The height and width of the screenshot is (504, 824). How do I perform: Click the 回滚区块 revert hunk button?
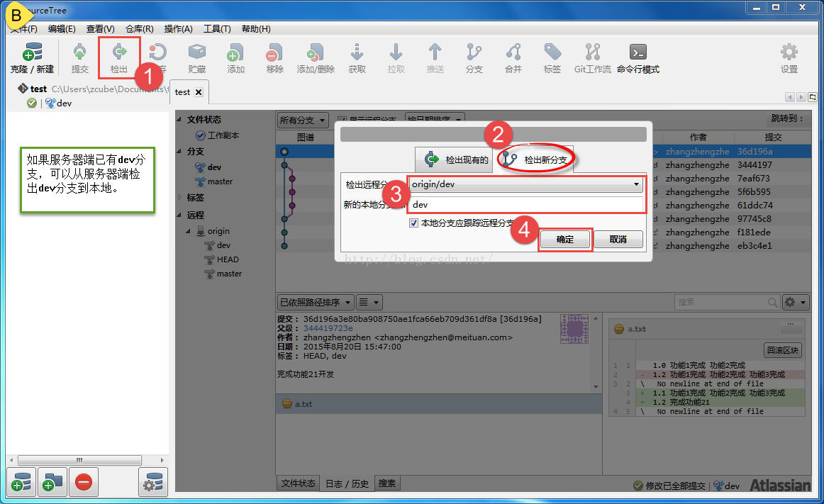tap(782, 350)
